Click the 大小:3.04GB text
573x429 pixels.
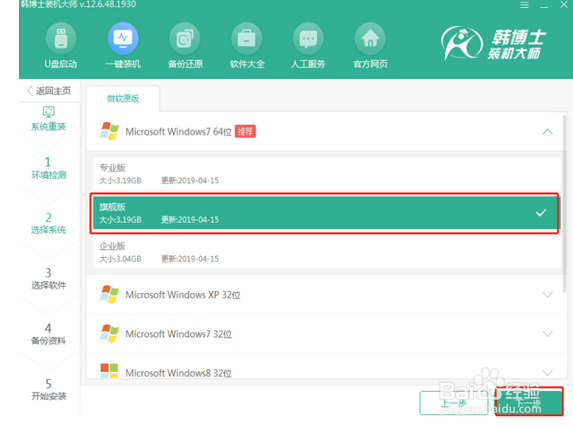(x=120, y=259)
